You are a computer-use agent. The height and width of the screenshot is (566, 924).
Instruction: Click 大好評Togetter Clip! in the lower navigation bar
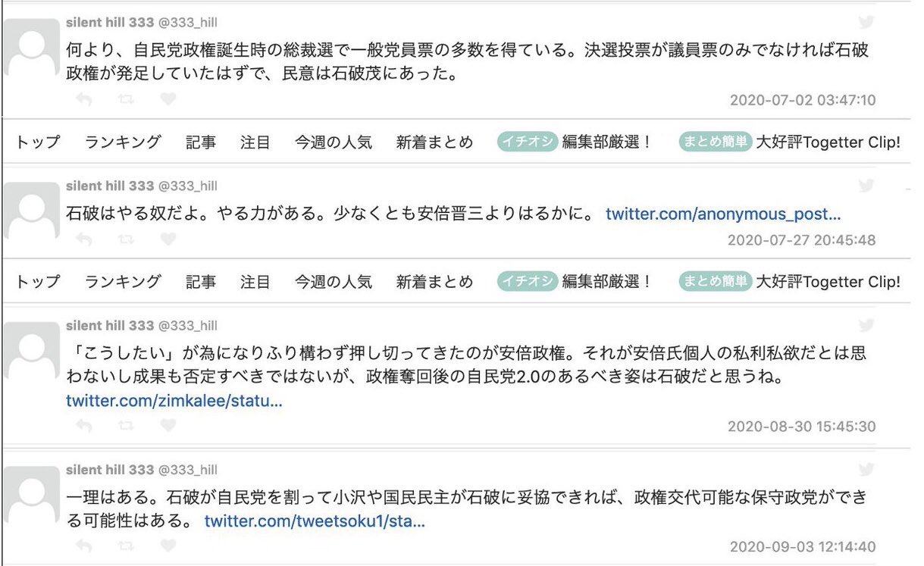[828, 282]
